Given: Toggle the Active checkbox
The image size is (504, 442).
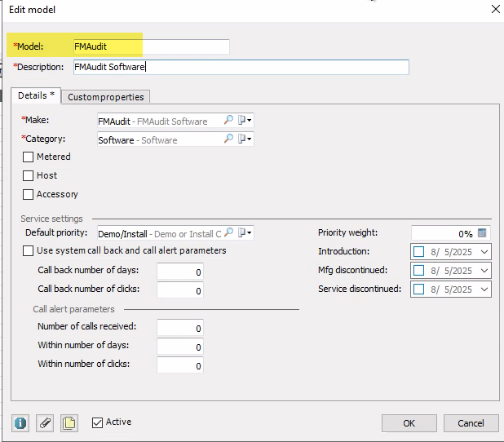Looking at the screenshot, I should pos(98,422).
